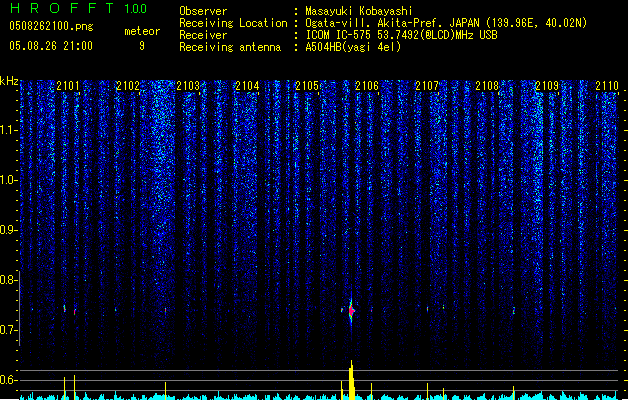
Task: Click the 0.8 kHz axis label
Action: pyautogui.click(x=8, y=280)
